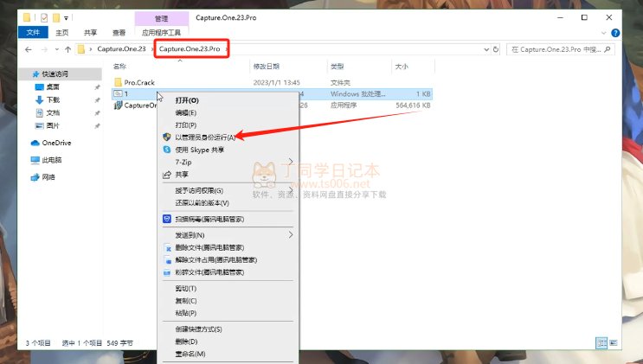Open recent locations dropdown arrow
643x364 pixels.
[56, 49]
